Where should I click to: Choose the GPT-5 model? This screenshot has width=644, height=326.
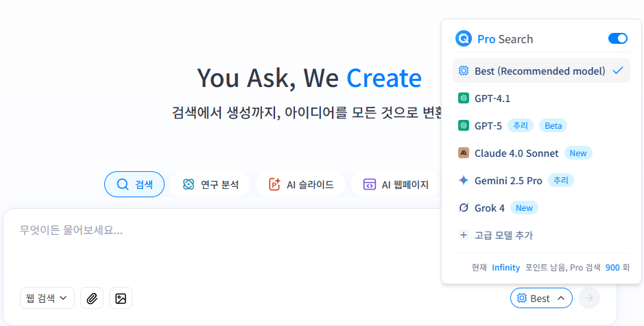[541, 126]
